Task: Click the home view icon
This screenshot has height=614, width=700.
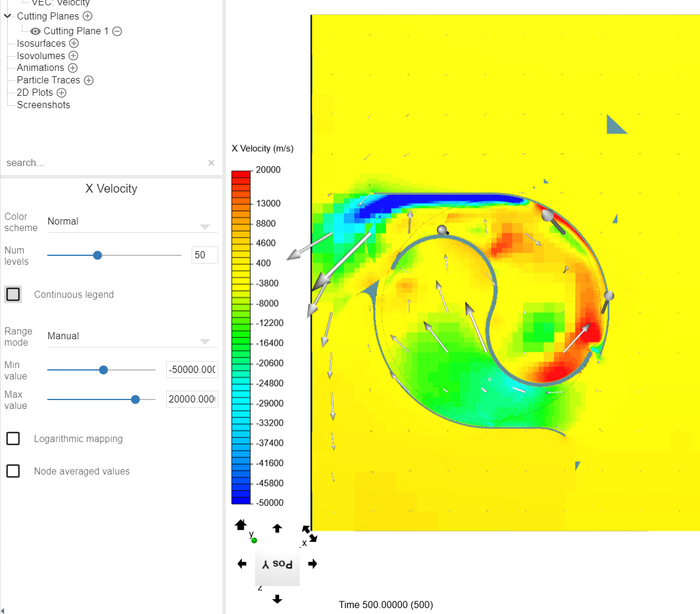Action: tap(241, 525)
